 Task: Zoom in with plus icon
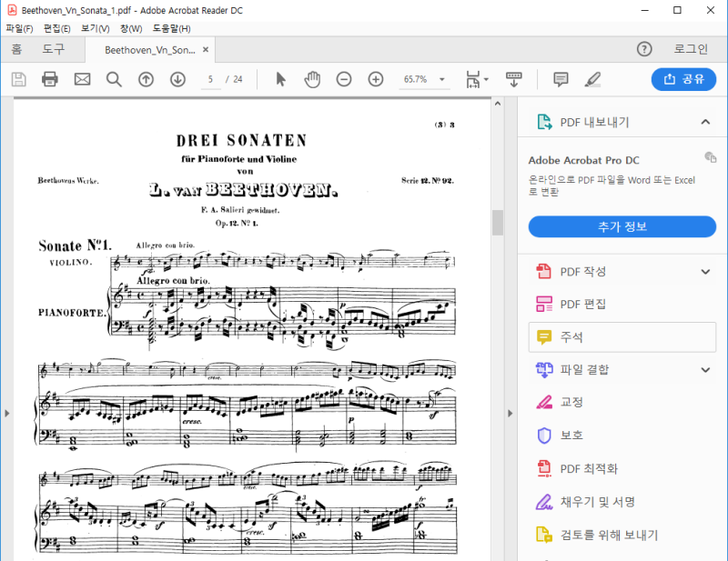pyautogui.click(x=376, y=79)
